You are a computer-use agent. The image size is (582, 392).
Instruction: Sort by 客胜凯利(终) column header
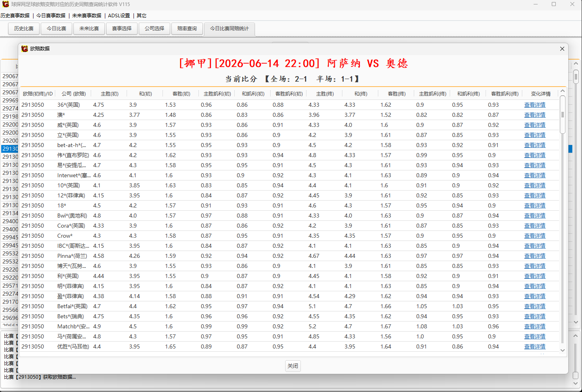[505, 93]
